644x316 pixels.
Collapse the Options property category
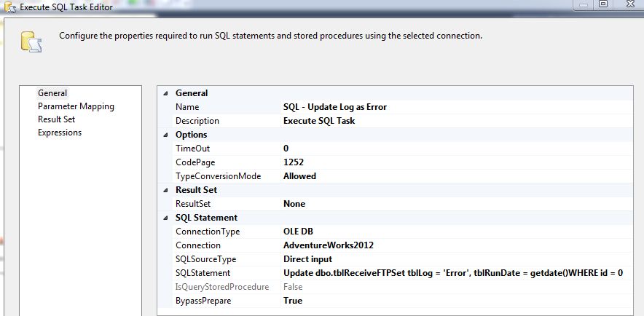click(x=165, y=135)
